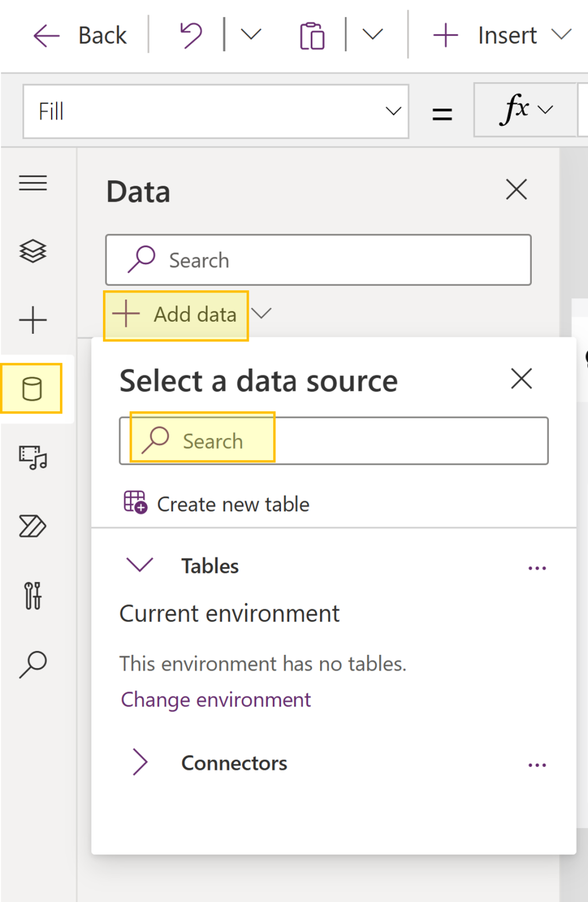The width and height of the screenshot is (588, 902).
Task: Open the Tree view layers icon
Action: (x=33, y=251)
